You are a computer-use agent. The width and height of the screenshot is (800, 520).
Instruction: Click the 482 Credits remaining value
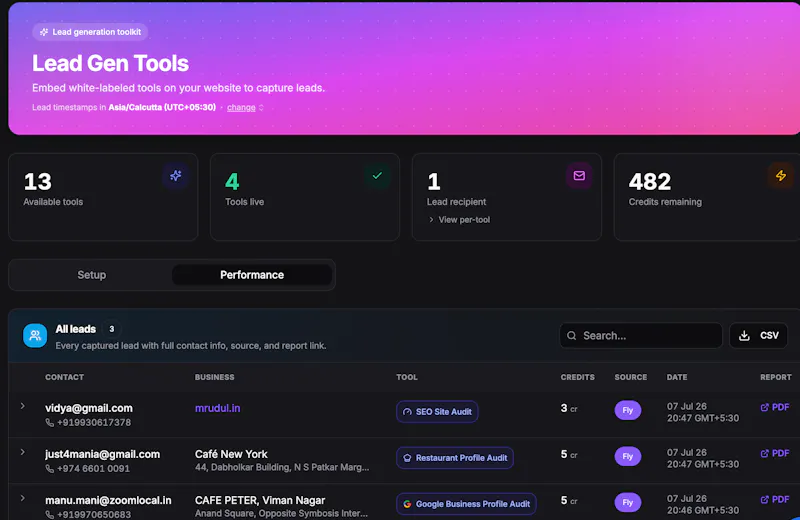coord(650,182)
